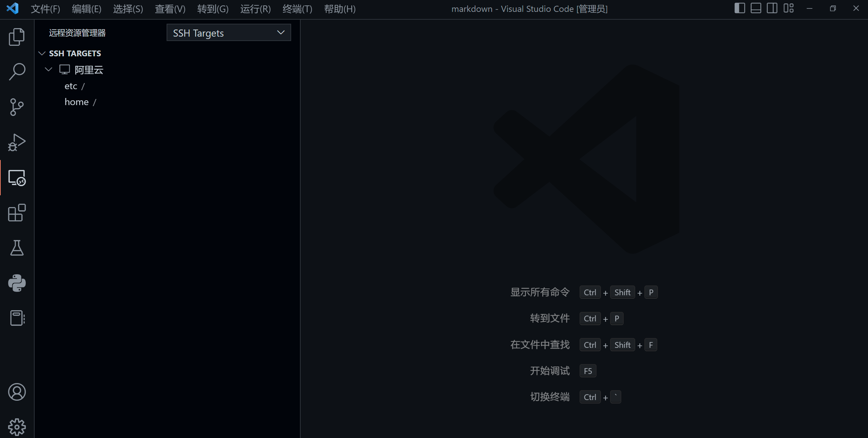Click the 转到文件 label
The image size is (868, 438).
(550, 318)
